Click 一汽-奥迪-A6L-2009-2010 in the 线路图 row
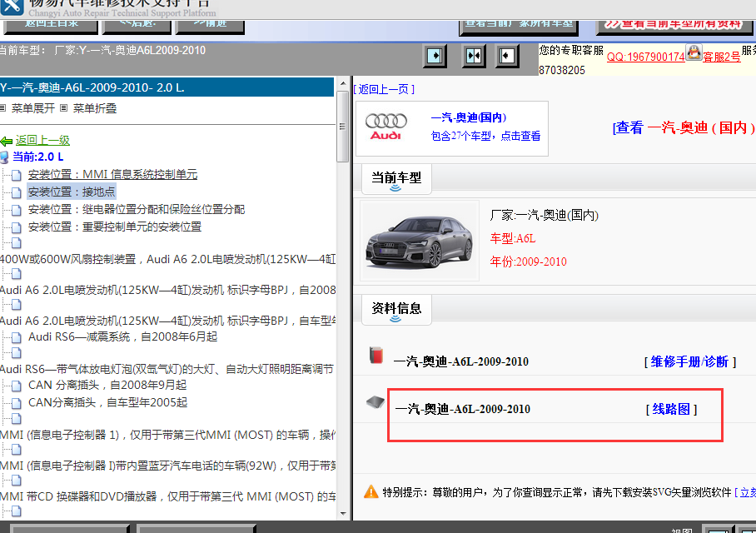 pos(462,409)
